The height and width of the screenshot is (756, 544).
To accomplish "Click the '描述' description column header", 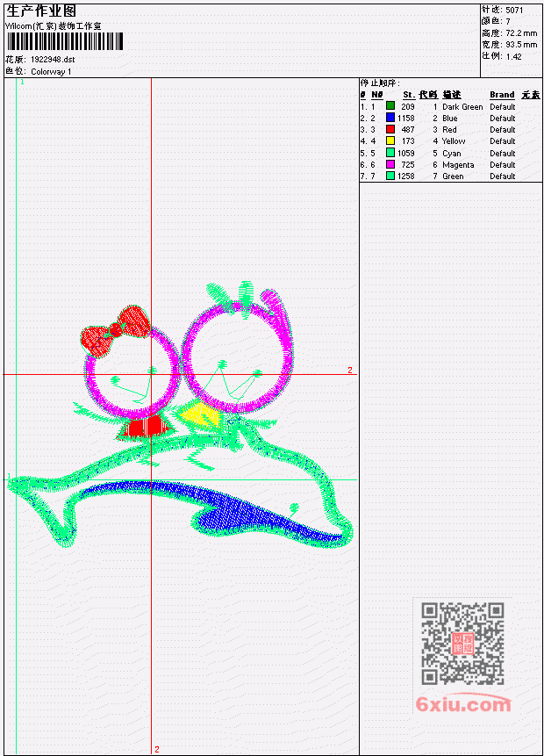I will tap(452, 95).
